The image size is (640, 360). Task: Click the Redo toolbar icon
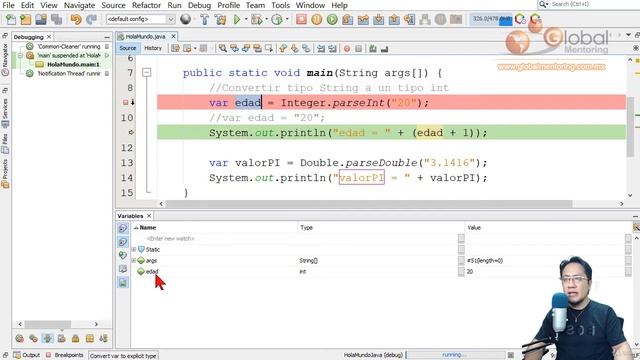pos(91,19)
